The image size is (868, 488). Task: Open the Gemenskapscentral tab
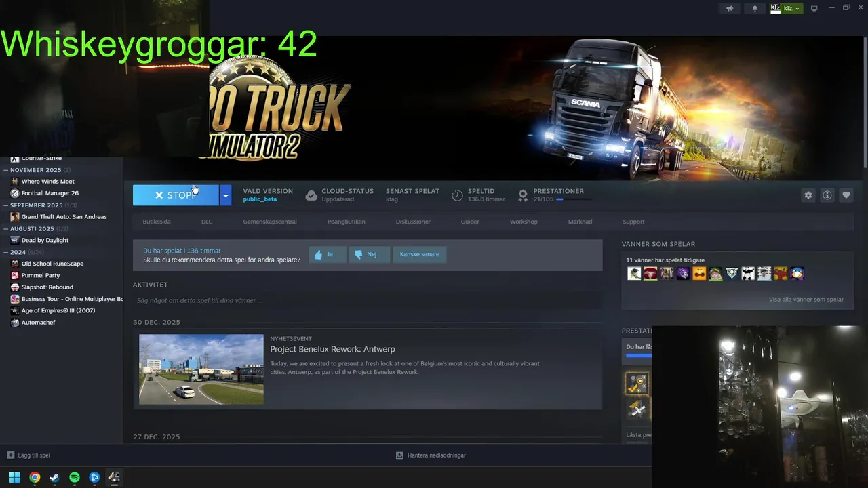270,222
